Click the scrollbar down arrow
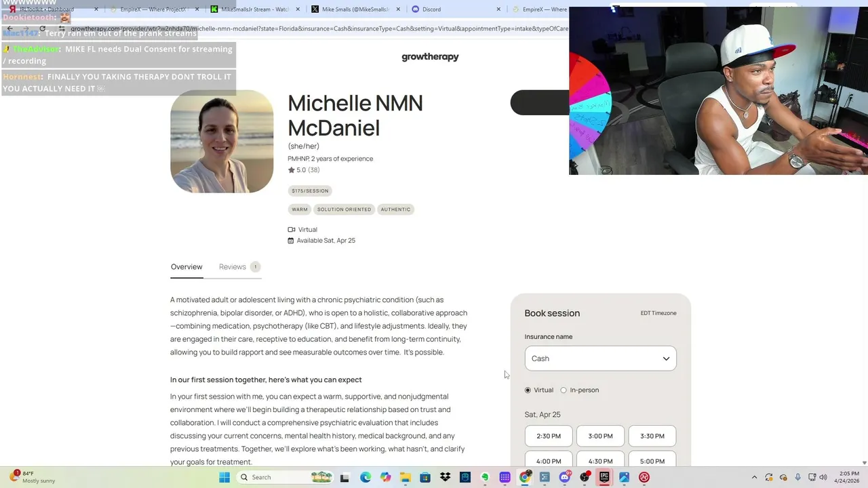The image size is (868, 488). click(x=864, y=463)
